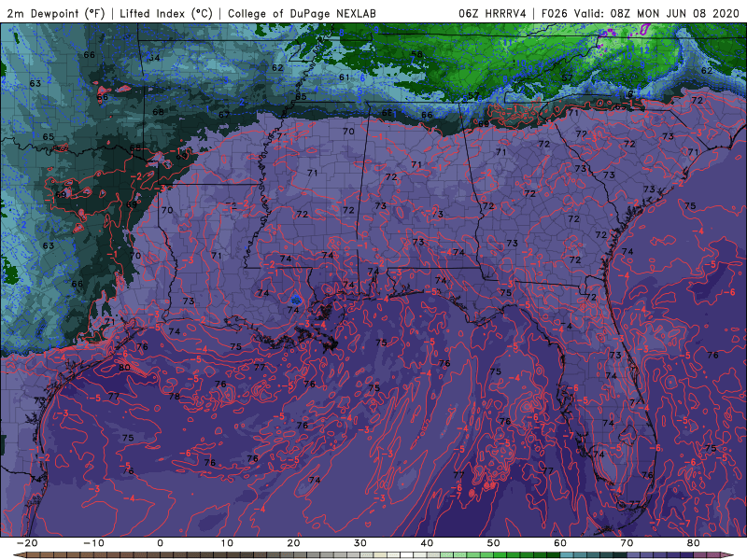Screen dimensions: 747x560
Task: Click the '70' tick label on color scale
Action: [627, 543]
